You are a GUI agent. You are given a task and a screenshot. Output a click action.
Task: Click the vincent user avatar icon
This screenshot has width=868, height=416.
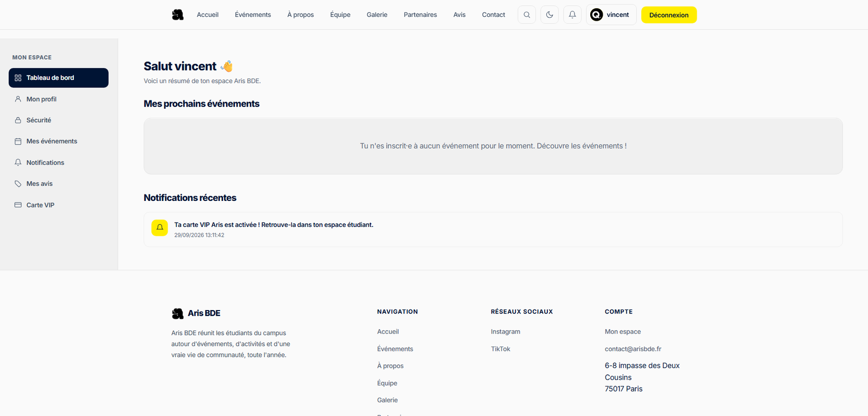click(597, 15)
